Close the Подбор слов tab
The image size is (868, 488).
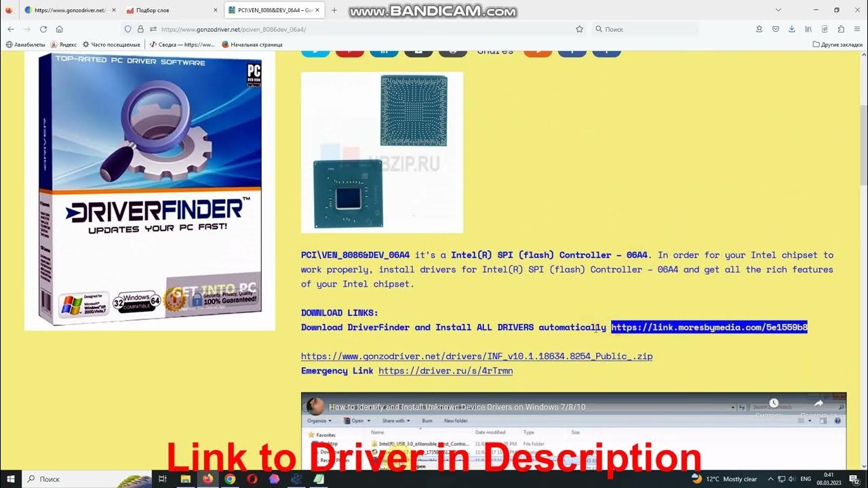tap(216, 10)
